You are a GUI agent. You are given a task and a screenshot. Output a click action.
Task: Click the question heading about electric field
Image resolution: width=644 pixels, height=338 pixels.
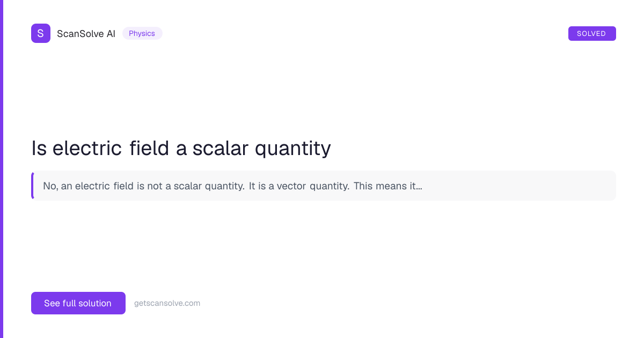[x=181, y=148]
